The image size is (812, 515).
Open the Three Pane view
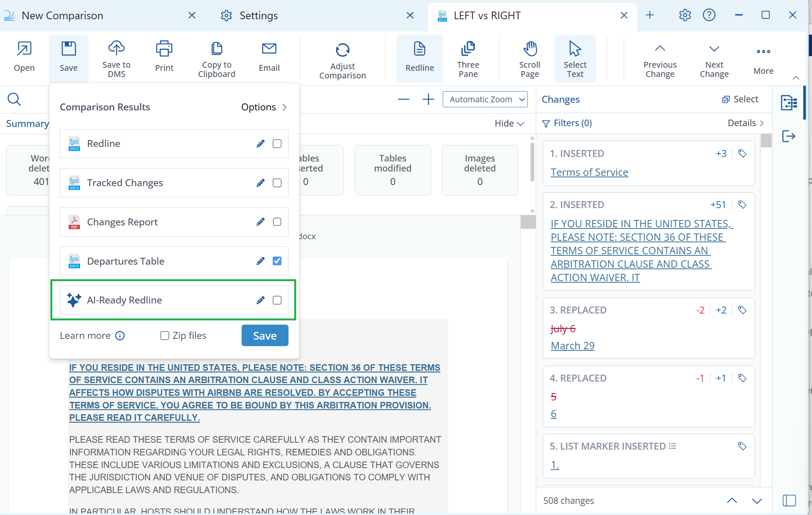(x=469, y=58)
